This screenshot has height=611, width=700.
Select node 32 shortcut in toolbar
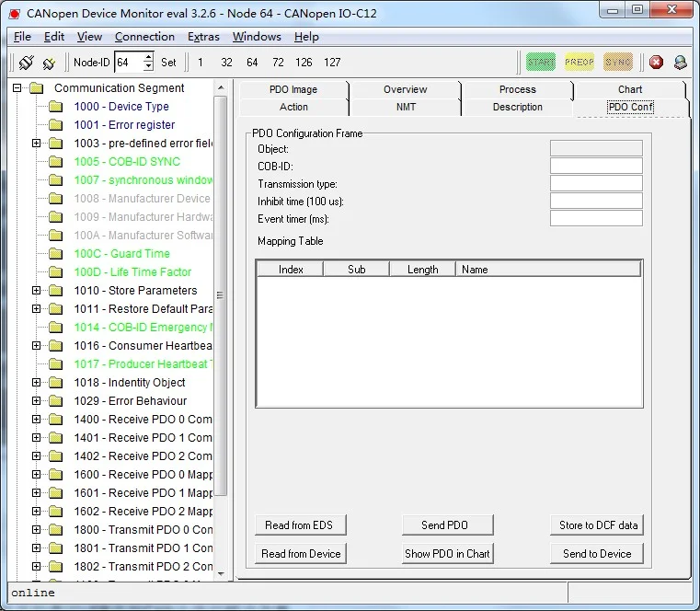click(227, 62)
